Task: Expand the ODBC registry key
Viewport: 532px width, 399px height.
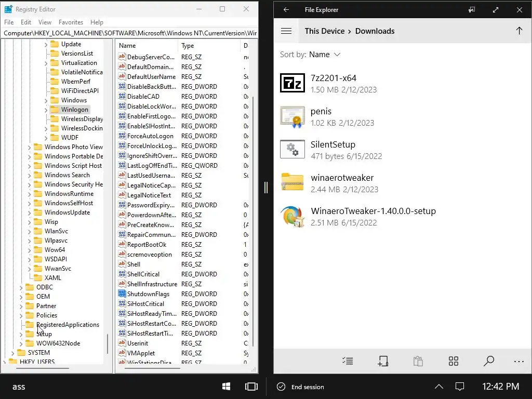Action: tap(21, 287)
